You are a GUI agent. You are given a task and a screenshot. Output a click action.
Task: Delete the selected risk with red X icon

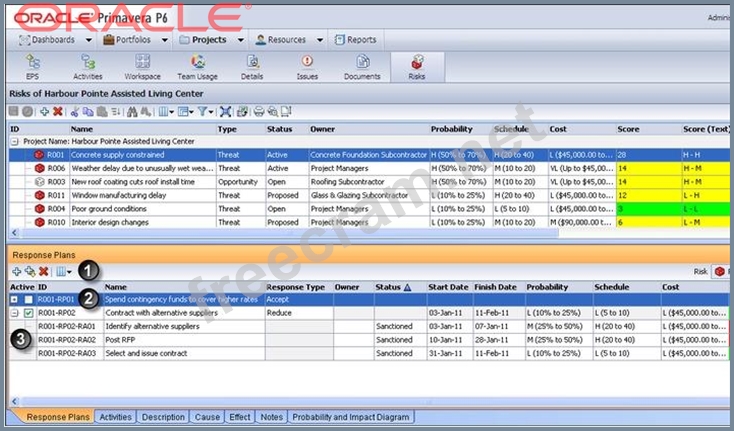tap(58, 111)
